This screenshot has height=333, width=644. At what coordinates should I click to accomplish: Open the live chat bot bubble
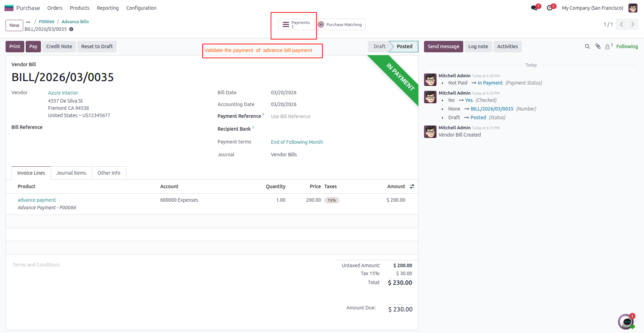point(626,322)
